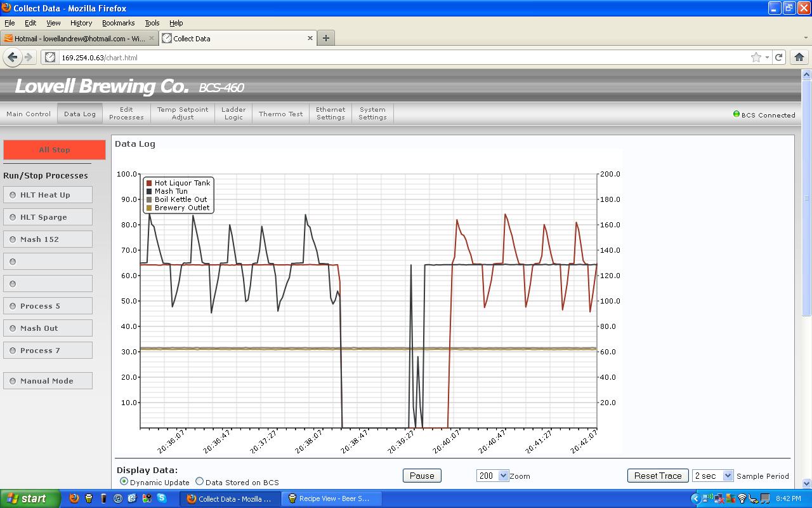Open the Edit Processes page

click(x=126, y=114)
